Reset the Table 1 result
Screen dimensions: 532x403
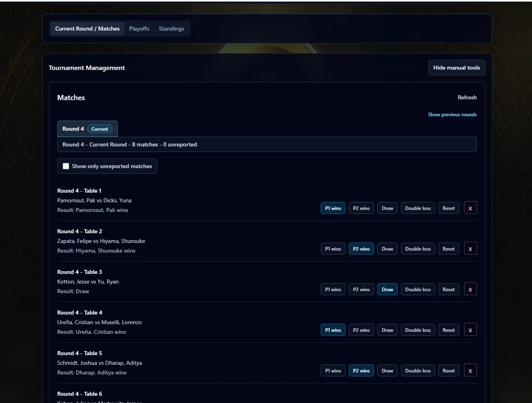point(448,208)
